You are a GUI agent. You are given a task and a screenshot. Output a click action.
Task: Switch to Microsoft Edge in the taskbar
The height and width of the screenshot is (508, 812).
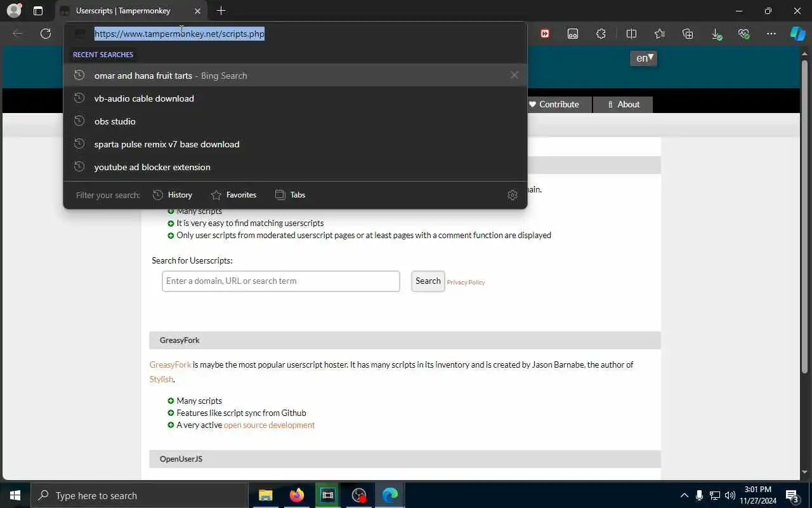click(390, 495)
